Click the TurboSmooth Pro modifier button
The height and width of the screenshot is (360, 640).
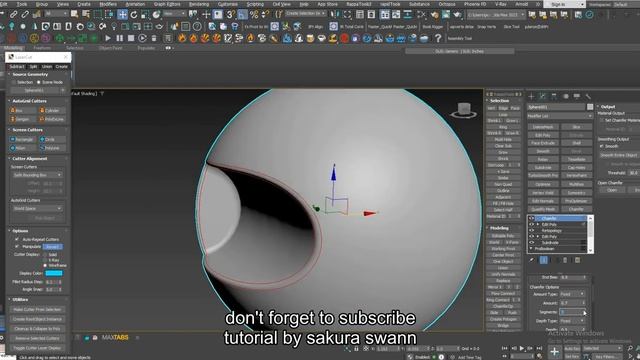(x=542, y=176)
